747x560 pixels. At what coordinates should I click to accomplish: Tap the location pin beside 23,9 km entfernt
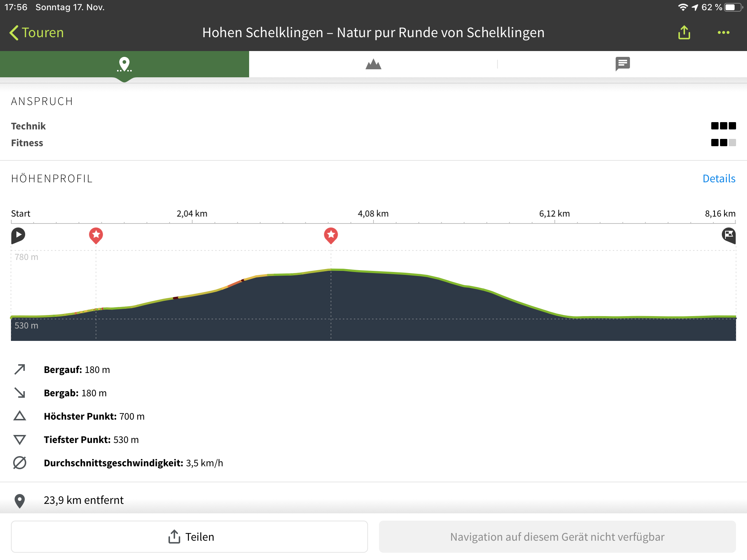point(20,501)
